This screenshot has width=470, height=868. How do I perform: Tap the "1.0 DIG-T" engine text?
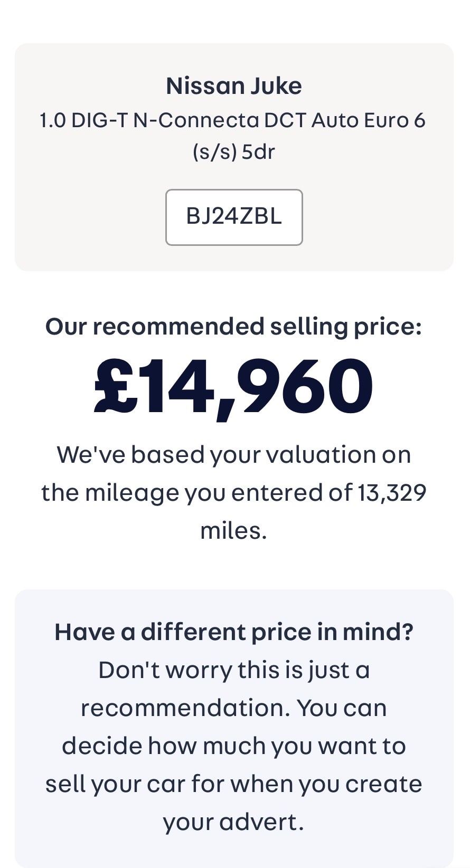(x=84, y=120)
